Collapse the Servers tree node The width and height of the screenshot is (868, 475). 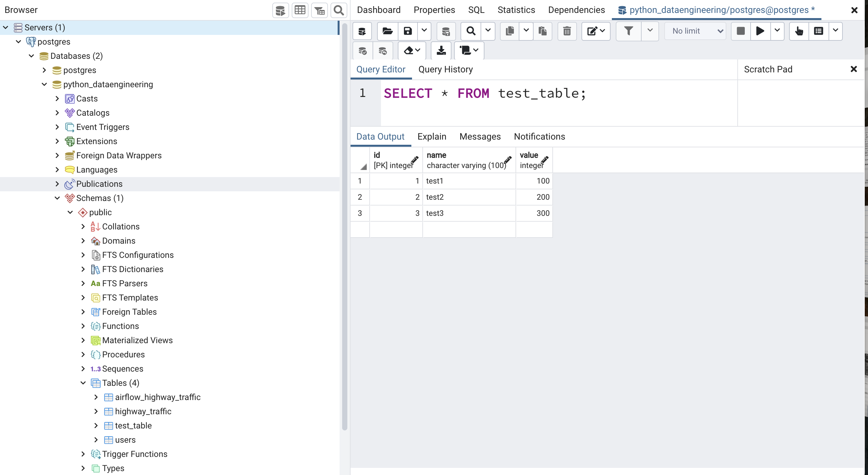tap(6, 27)
